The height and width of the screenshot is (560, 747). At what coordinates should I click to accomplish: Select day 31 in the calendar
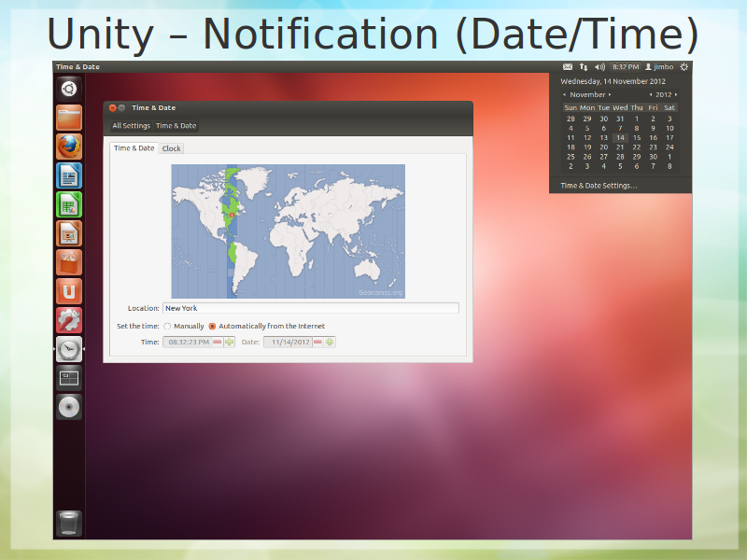coord(620,119)
